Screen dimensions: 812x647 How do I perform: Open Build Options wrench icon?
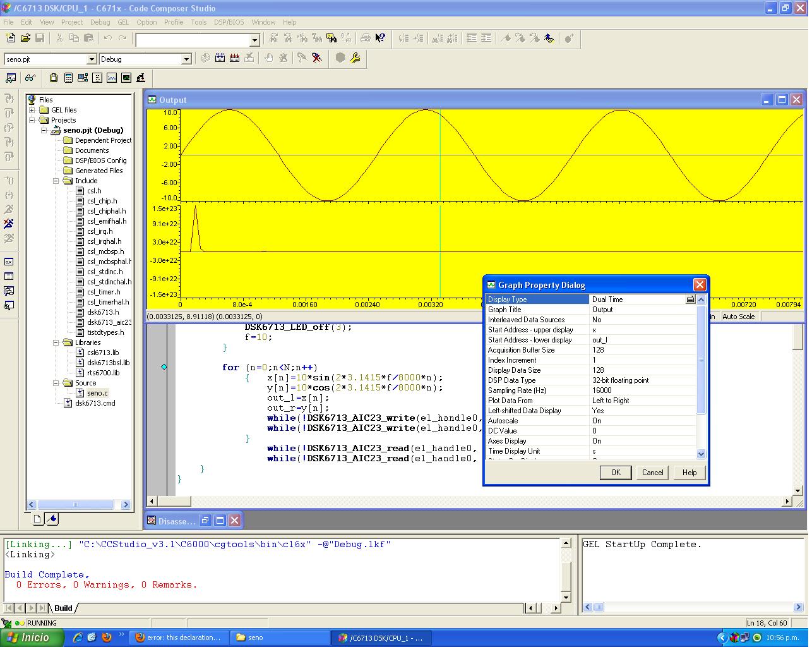[355, 58]
